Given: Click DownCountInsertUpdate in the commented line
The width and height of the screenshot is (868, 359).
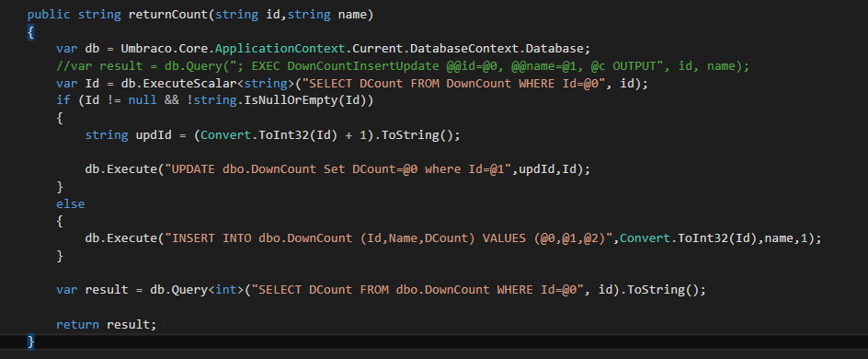Looking at the screenshot, I should click(x=363, y=66).
